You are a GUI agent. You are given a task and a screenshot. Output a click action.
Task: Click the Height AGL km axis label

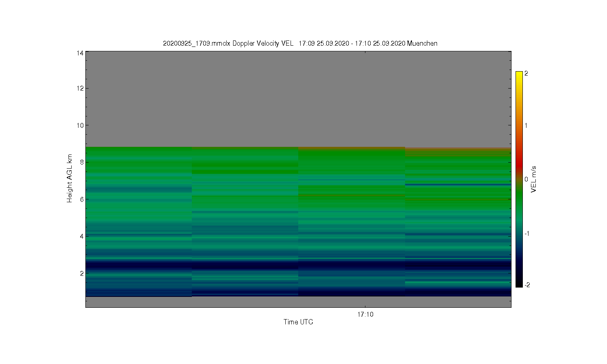[70, 178]
